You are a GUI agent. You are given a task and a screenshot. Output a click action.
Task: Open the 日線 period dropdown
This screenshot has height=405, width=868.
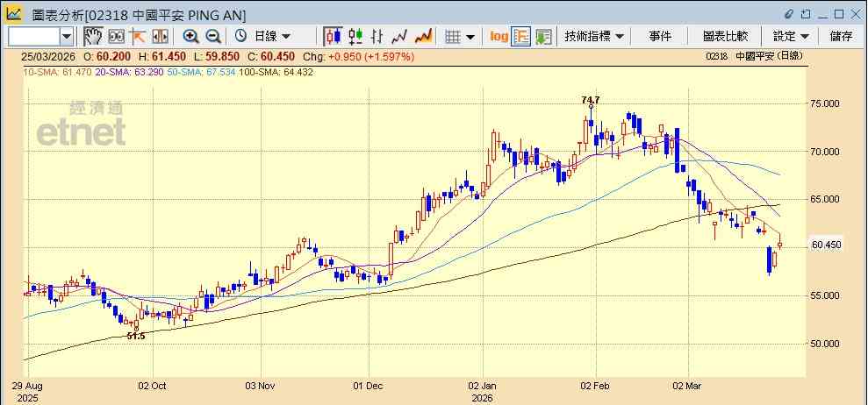point(272,37)
